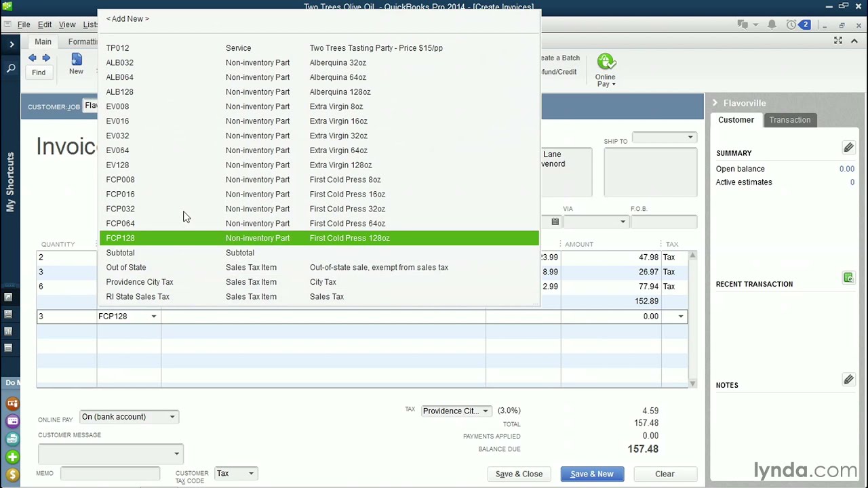Switch to the Transaction tab
868x488 pixels.
pyautogui.click(x=789, y=120)
